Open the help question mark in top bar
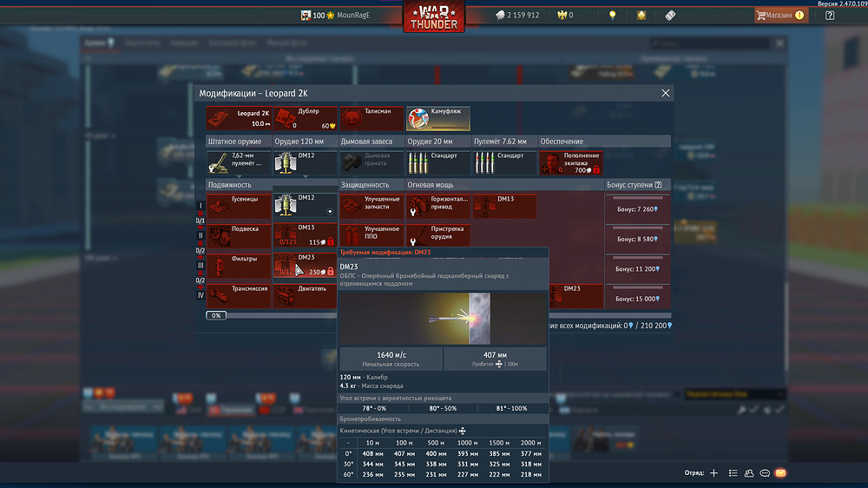The width and height of the screenshot is (868, 488). pos(830,15)
